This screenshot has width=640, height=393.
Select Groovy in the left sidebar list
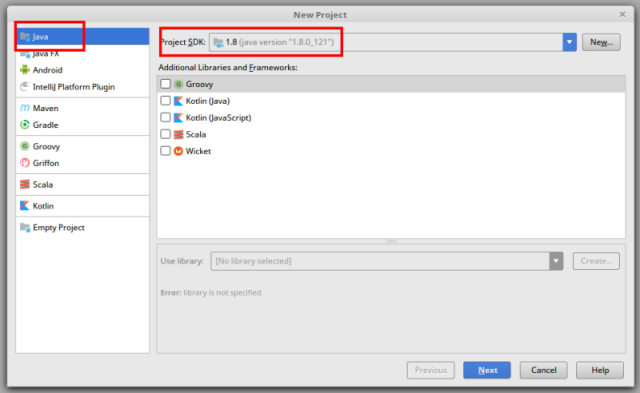coord(82,146)
